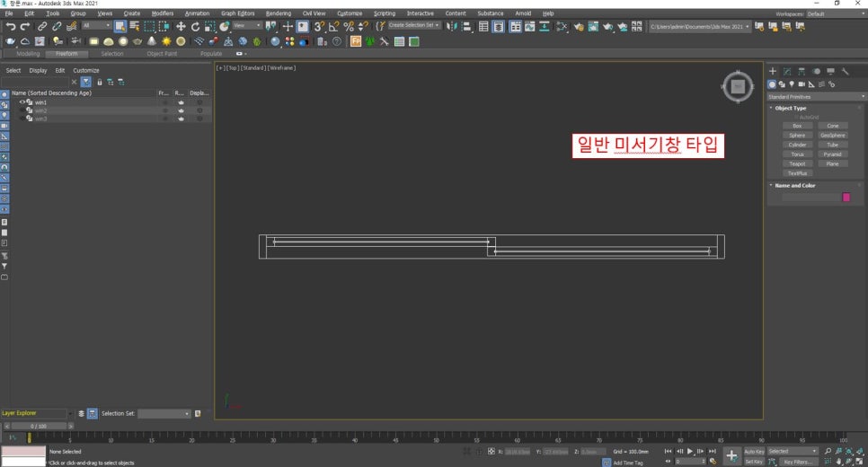868x467 pixels.
Task: Click the Cylinder primitive button
Action: (x=797, y=145)
